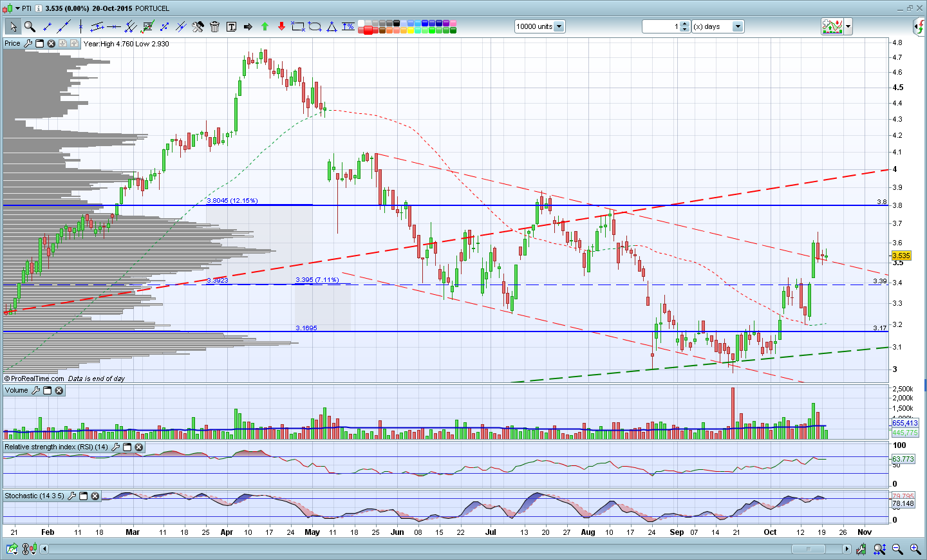The height and width of the screenshot is (560, 927).
Task: Click the Stochastic (14 3 5) label
Action: pos(35,496)
